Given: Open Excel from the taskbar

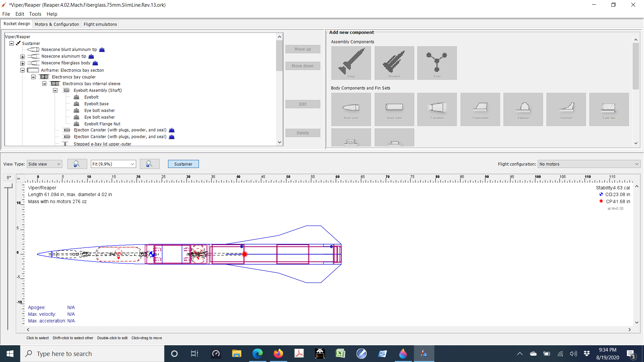Looking at the screenshot, I should 340,354.
